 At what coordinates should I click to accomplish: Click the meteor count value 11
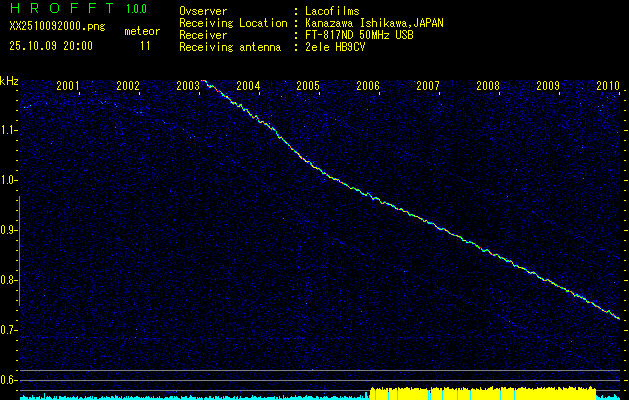(145, 46)
